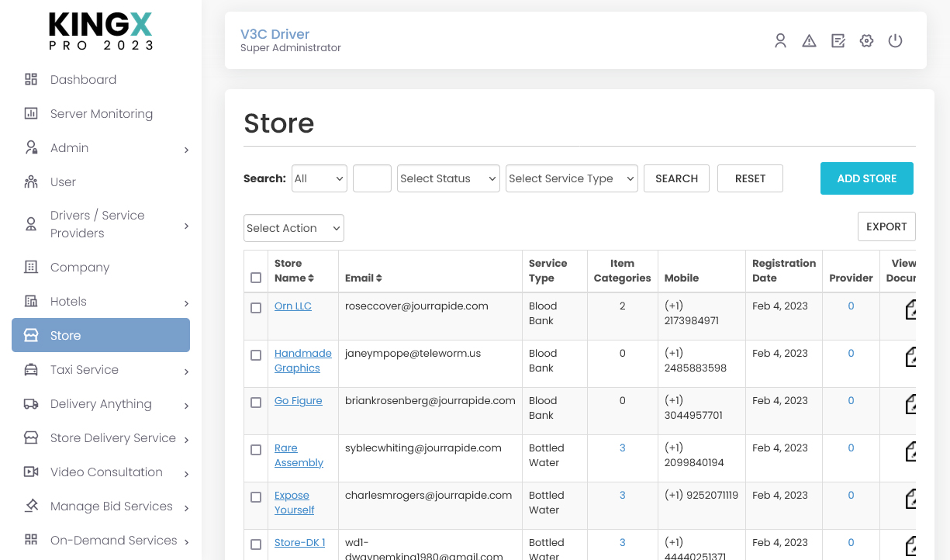
Task: Click the SEARCH button
Action: [676, 178]
